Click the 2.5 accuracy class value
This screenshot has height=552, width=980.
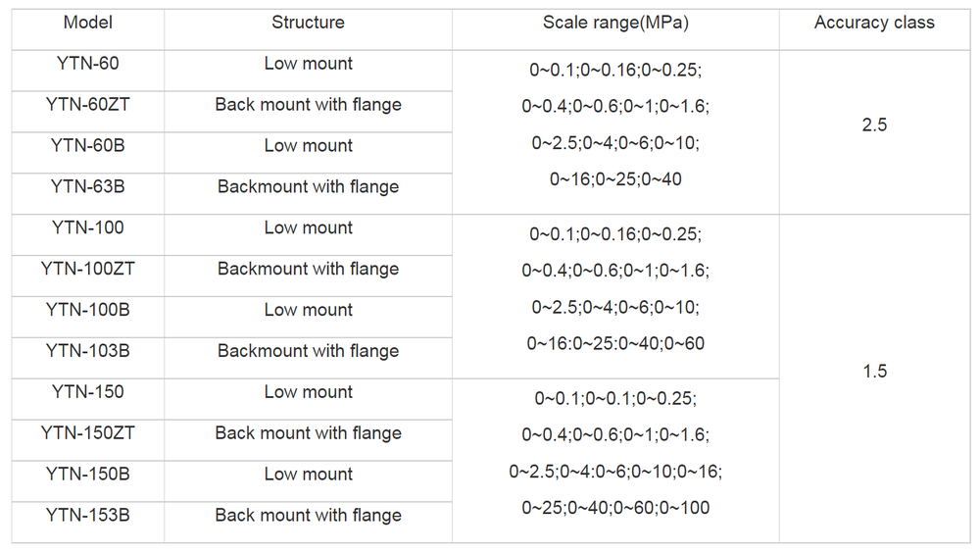pyautogui.click(x=874, y=125)
